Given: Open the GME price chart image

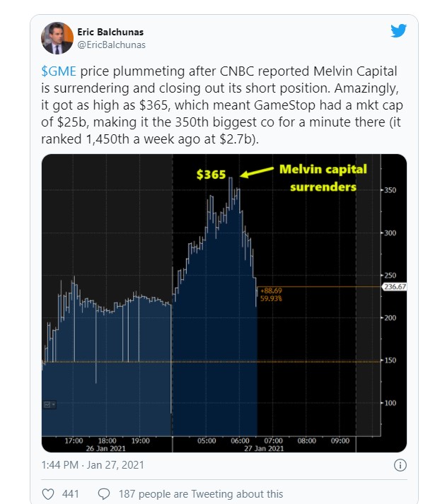Looking at the screenshot, I should [224, 303].
